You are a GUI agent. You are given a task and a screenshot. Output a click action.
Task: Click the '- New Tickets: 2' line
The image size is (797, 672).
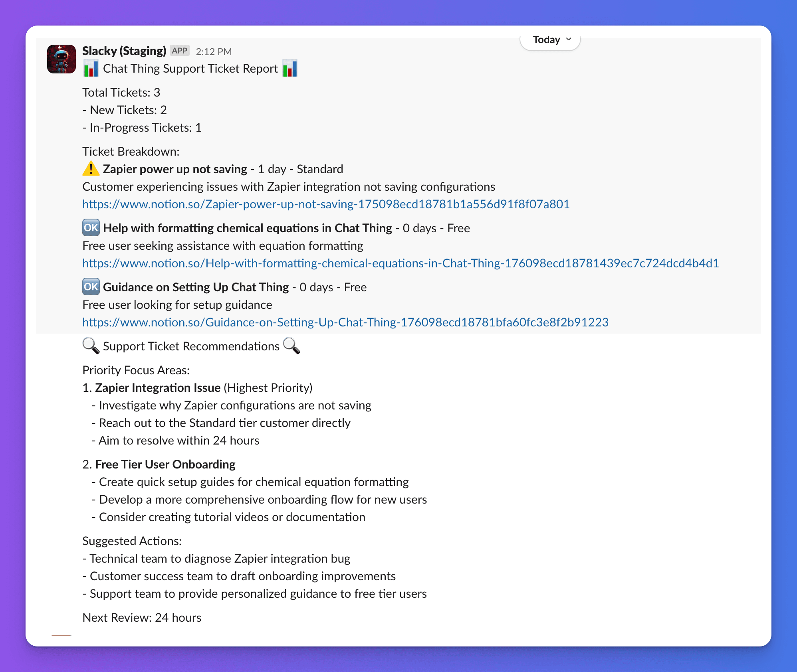point(125,110)
